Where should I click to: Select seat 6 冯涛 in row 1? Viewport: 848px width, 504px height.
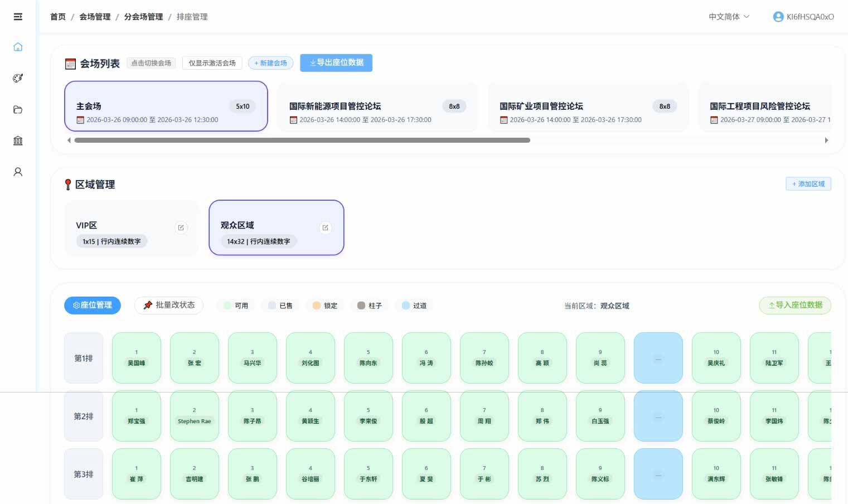427,358
